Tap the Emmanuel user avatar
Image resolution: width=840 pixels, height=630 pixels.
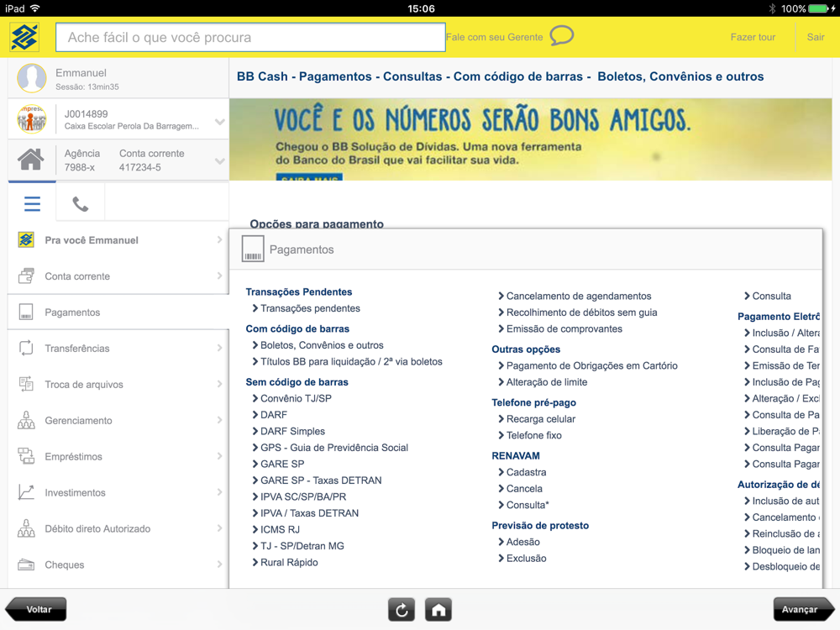pyautogui.click(x=32, y=78)
